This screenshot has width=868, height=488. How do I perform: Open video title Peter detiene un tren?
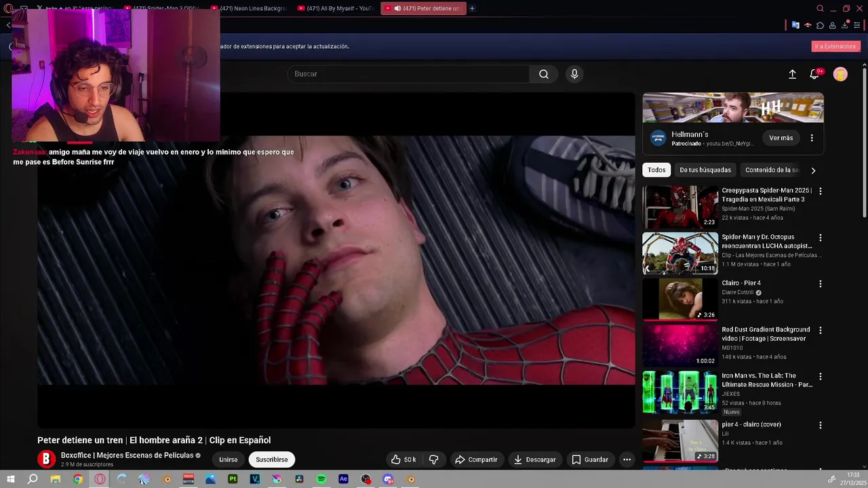coord(154,440)
